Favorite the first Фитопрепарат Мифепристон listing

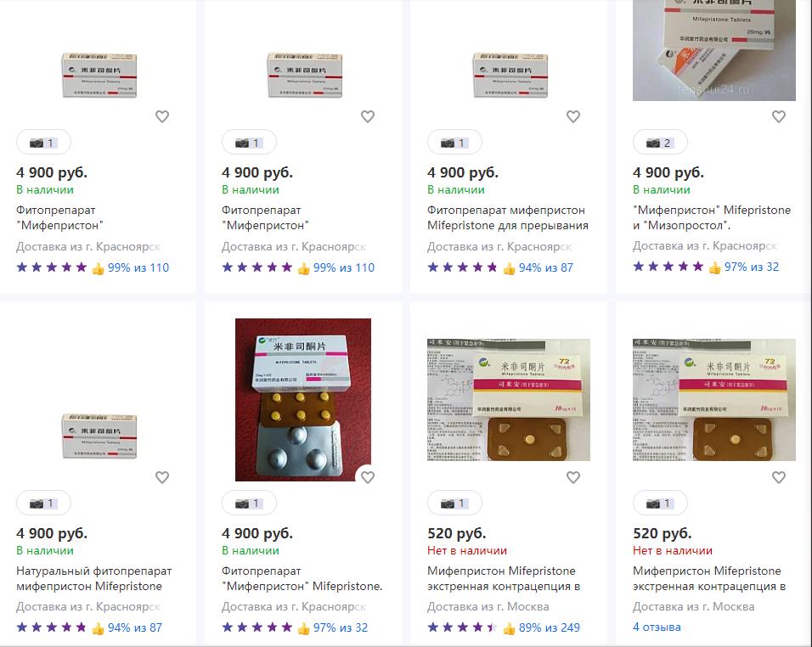(162, 116)
